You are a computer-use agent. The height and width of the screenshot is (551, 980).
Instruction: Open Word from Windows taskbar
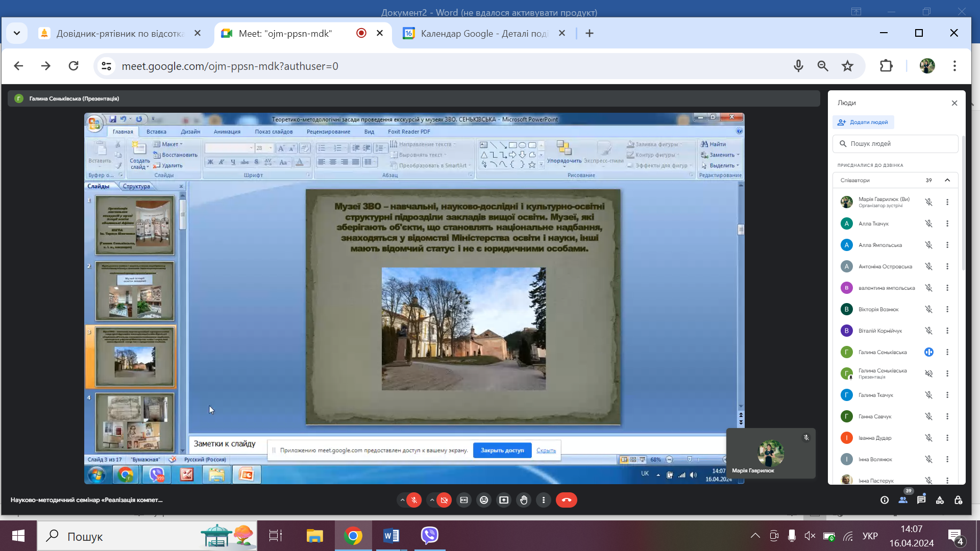click(391, 536)
